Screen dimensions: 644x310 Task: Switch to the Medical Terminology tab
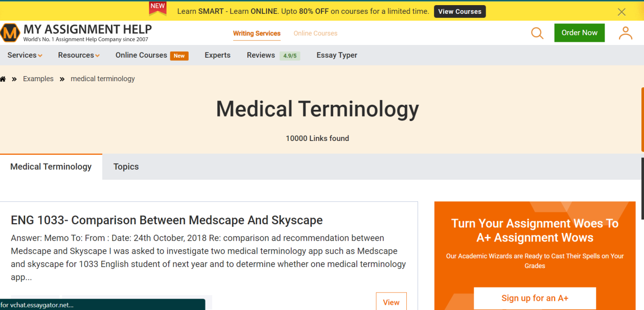(51, 166)
